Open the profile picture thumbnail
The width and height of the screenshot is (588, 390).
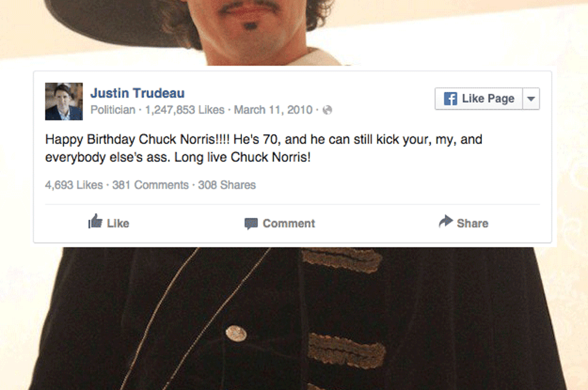pyautogui.click(x=64, y=101)
